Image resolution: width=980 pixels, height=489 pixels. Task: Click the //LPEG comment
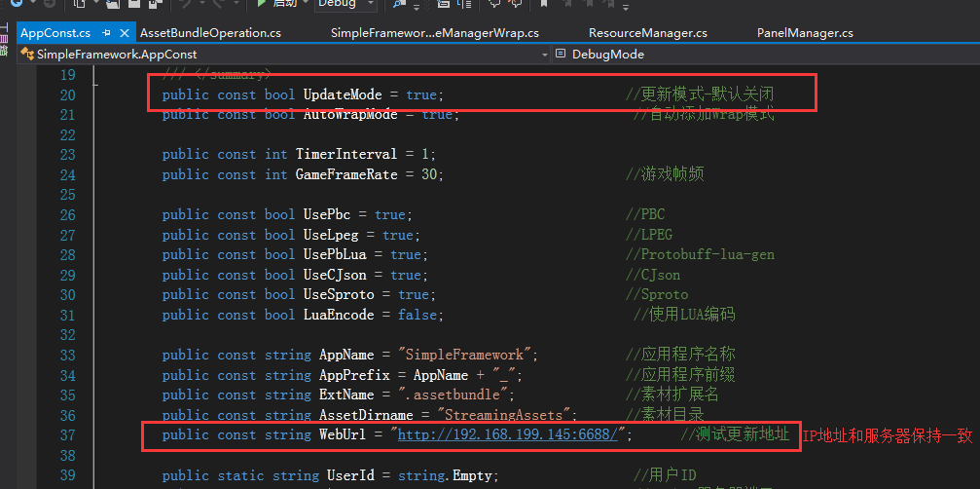pyautogui.click(x=649, y=235)
